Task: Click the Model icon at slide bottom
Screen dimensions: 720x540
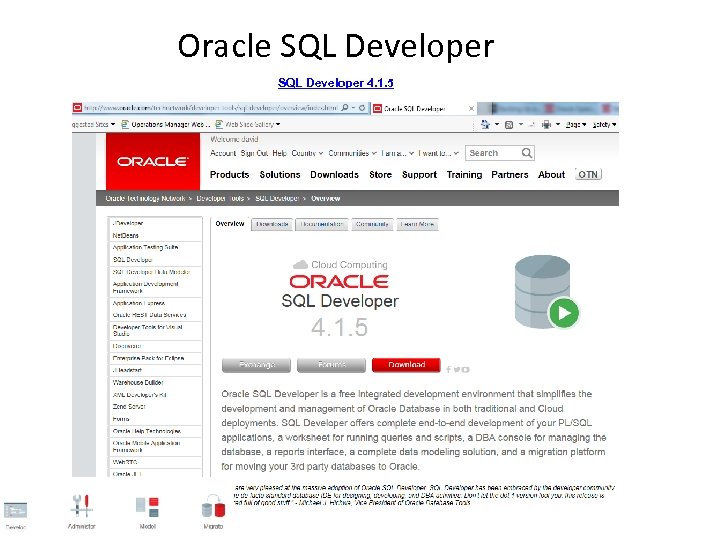Action: [x=147, y=507]
